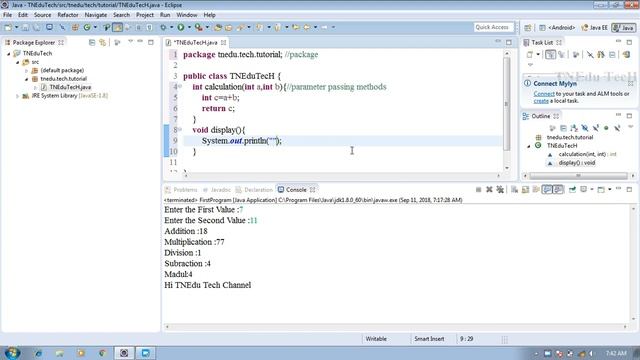Toggle Link with Editor in Package Explorer
640x360 pixels.
coord(102,42)
